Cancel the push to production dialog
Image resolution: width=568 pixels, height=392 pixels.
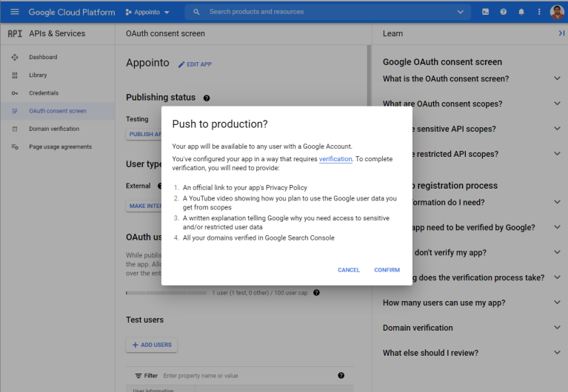pos(349,270)
